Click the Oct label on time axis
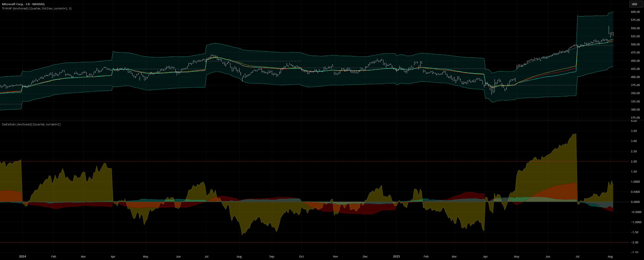This screenshot has width=644, height=260. point(302,256)
